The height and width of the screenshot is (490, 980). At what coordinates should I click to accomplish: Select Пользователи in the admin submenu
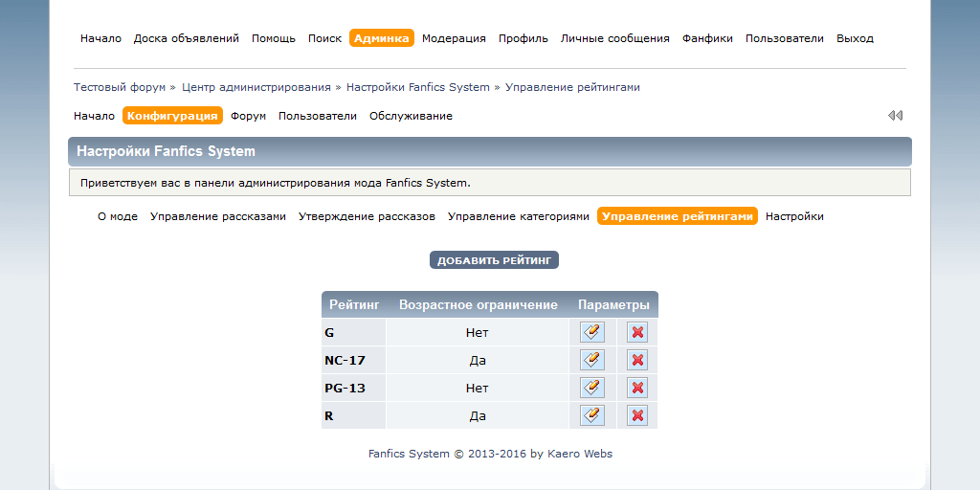(318, 116)
